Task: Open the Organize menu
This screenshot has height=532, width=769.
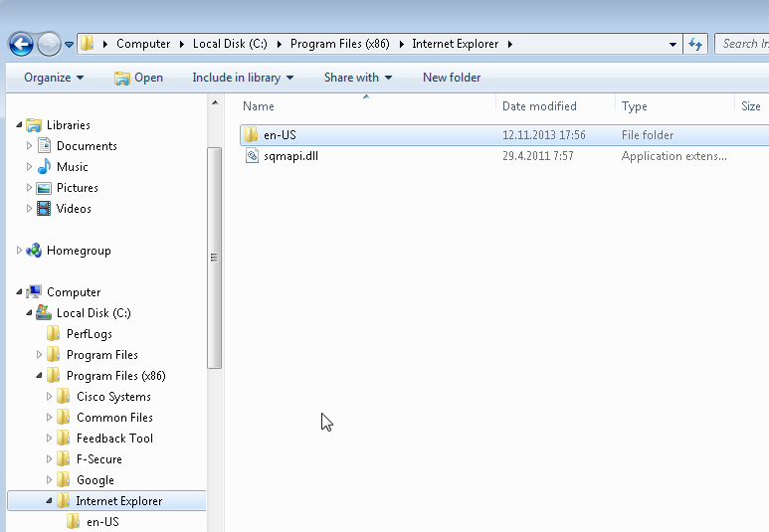Action: click(x=54, y=78)
